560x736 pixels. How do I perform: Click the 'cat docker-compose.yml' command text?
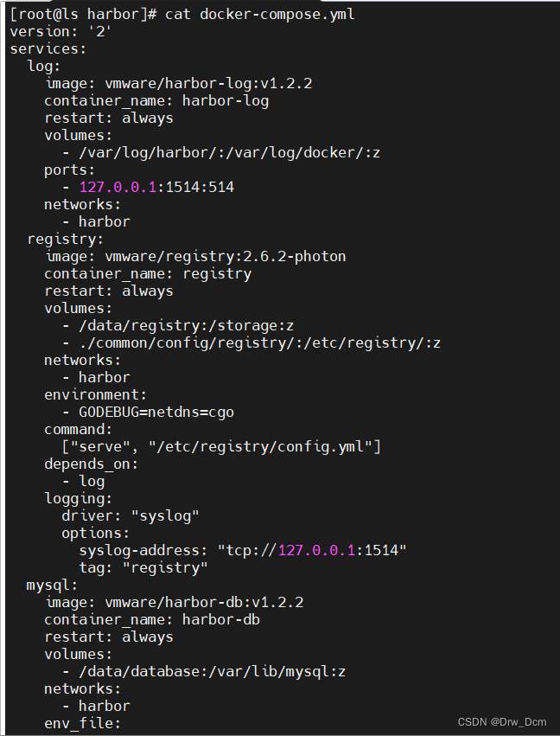(x=260, y=14)
